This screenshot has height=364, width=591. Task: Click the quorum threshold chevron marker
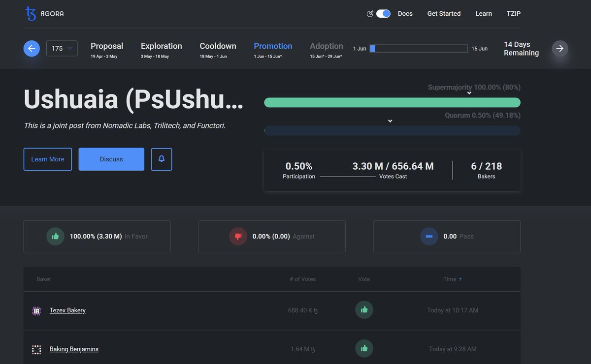(390, 121)
